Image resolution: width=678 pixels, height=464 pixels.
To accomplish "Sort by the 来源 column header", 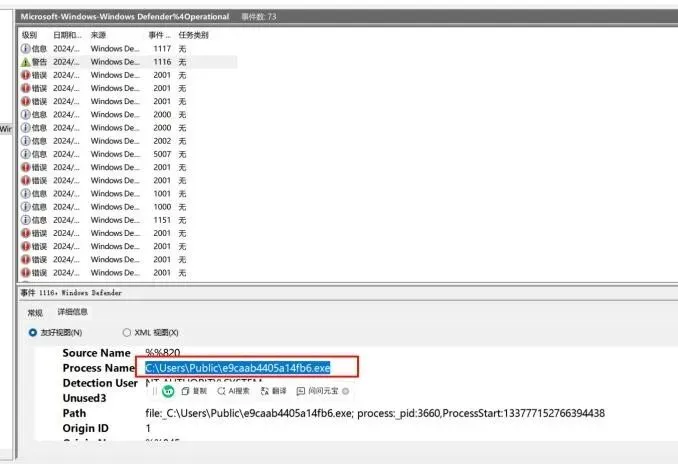I will pos(98,35).
